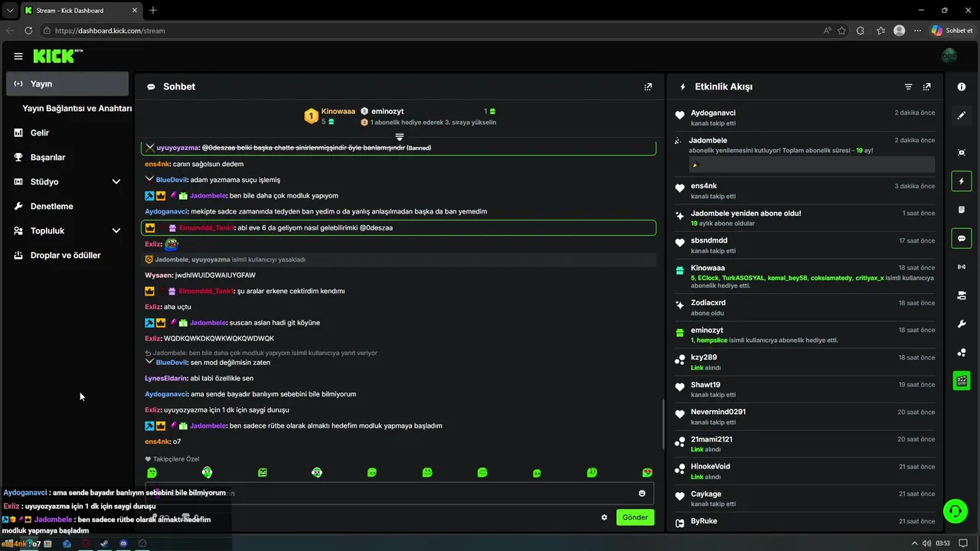Expand BlueDevil's 'sen mod değilmisin' chevron

click(149, 361)
